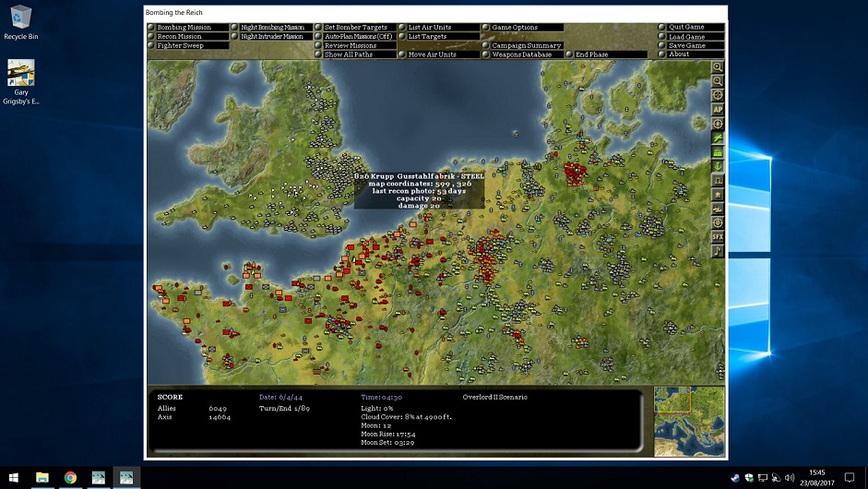Open Campaign Summary
This screenshot has height=489, width=868.
click(523, 45)
